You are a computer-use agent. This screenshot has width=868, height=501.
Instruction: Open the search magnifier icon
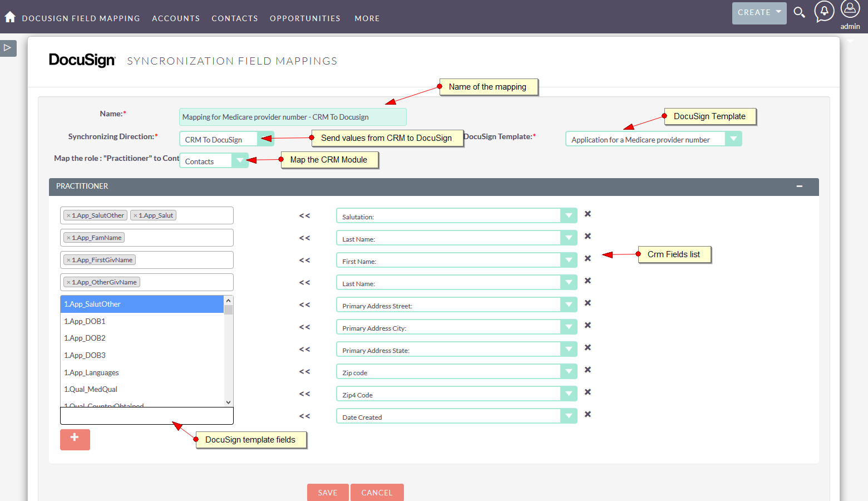tap(799, 12)
